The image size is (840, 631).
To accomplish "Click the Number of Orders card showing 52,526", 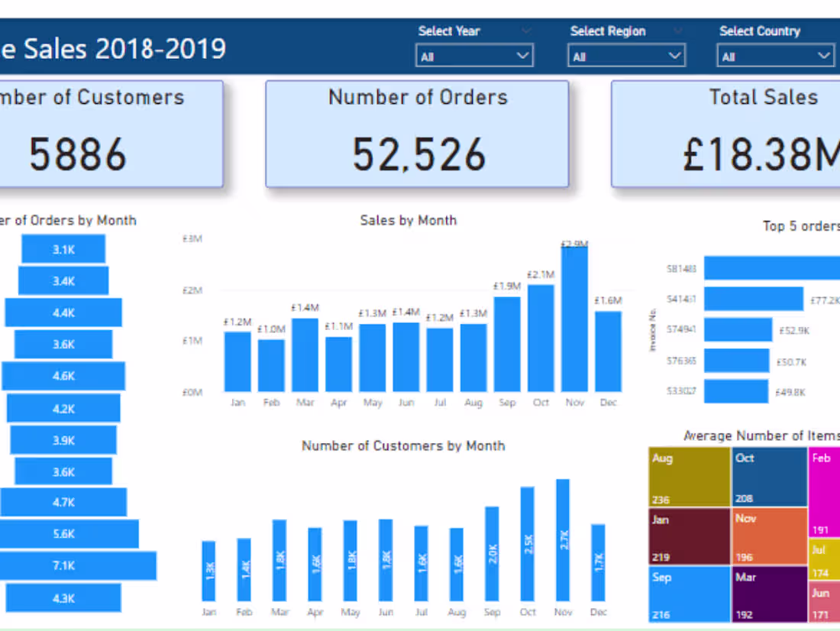I will 417,134.
